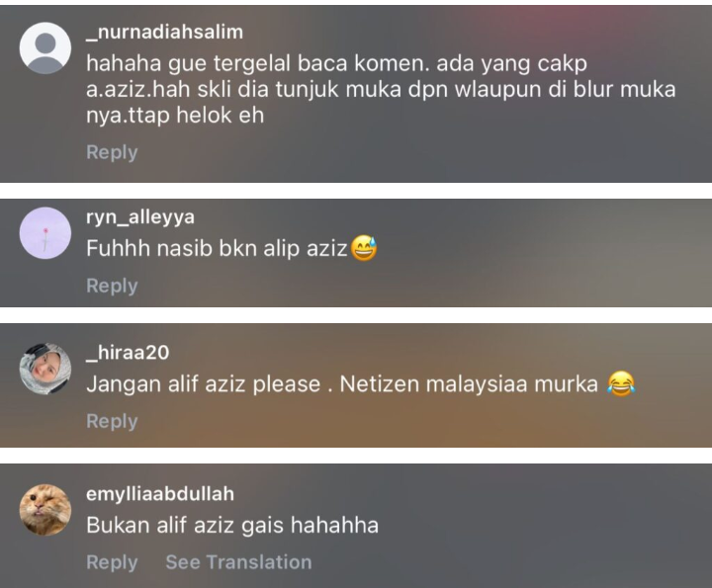Reply to _hiraa20's comment

(112, 421)
